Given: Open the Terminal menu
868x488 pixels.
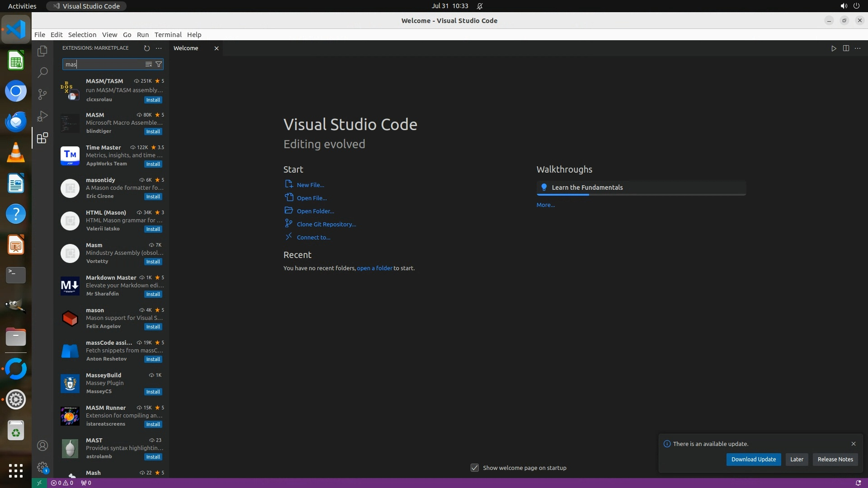Looking at the screenshot, I should [168, 35].
